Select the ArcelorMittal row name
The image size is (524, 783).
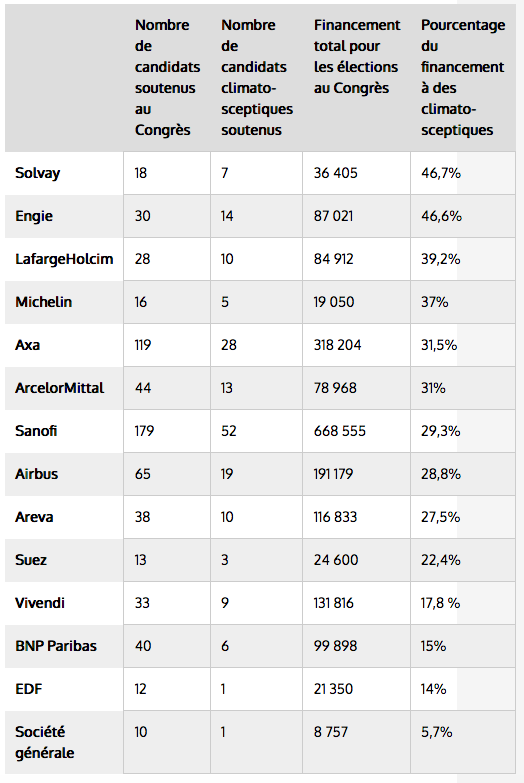pyautogui.click(x=59, y=388)
